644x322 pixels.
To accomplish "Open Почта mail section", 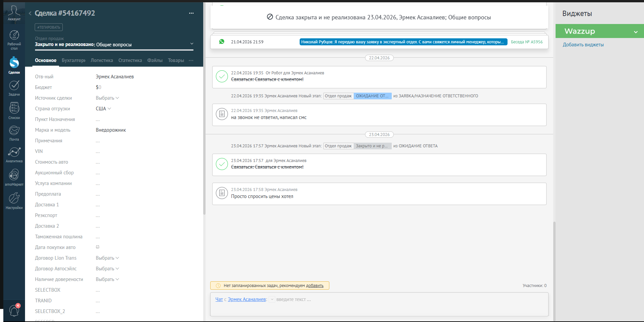I will coord(14,133).
